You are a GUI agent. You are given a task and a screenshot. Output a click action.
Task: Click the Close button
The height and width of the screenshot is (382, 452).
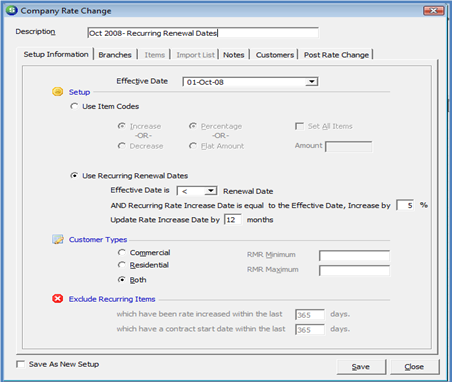pos(414,367)
